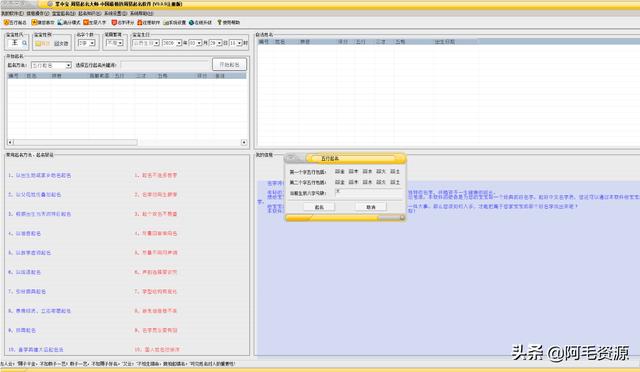Check 水 for the first character
This screenshot has width=640, height=372.
click(367, 172)
